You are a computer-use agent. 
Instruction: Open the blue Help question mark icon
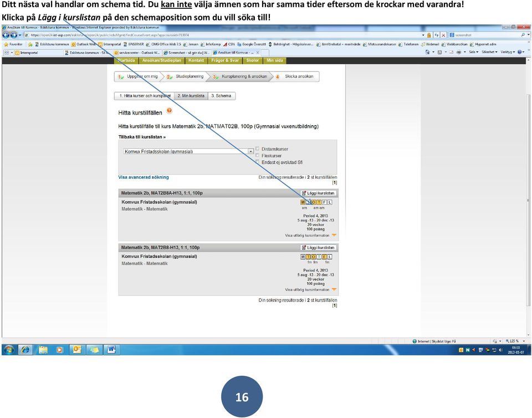tap(519, 52)
